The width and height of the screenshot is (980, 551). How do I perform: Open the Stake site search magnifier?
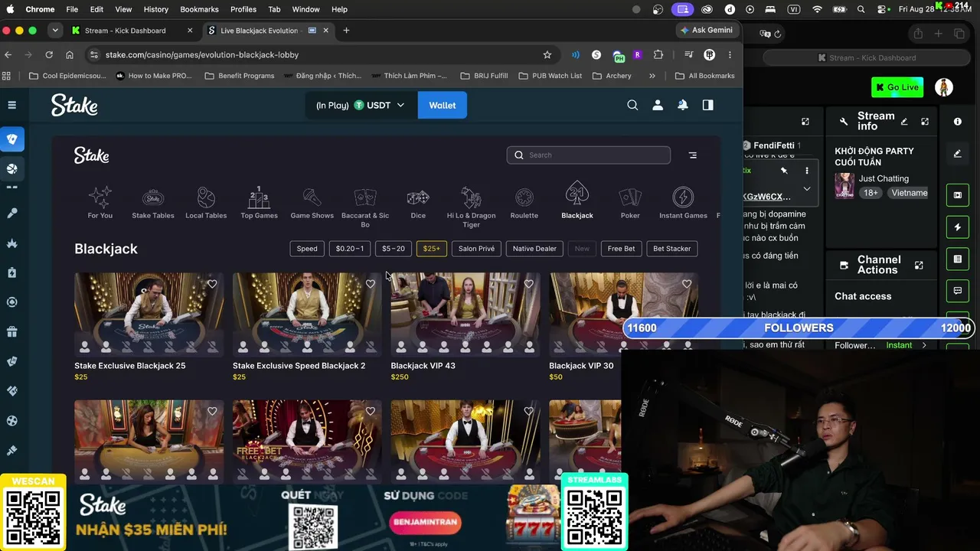(632, 106)
